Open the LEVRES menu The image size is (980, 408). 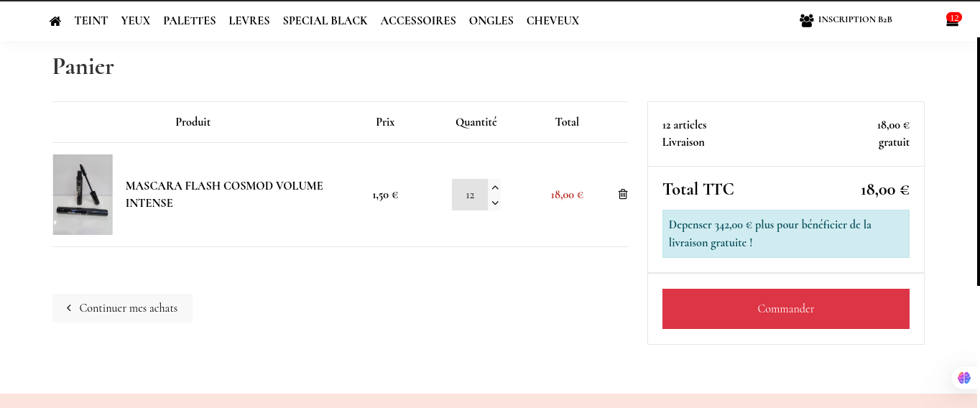[x=249, y=21]
